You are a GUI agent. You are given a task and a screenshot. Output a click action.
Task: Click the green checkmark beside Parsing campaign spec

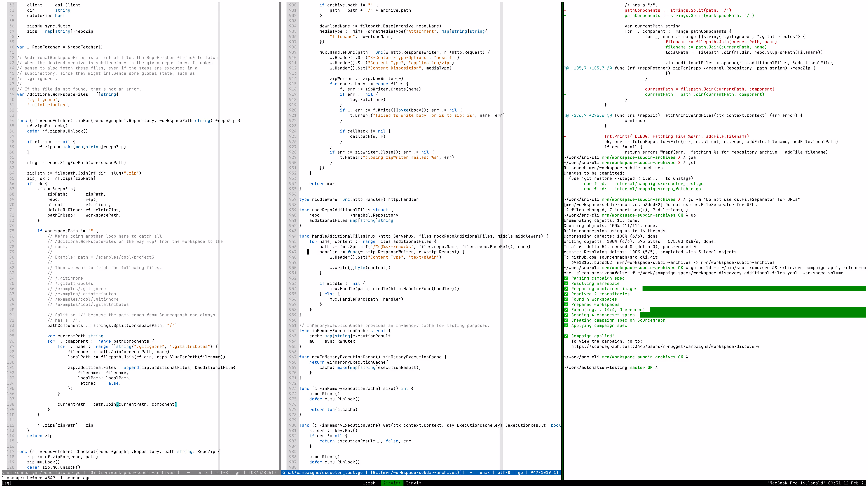coord(566,278)
